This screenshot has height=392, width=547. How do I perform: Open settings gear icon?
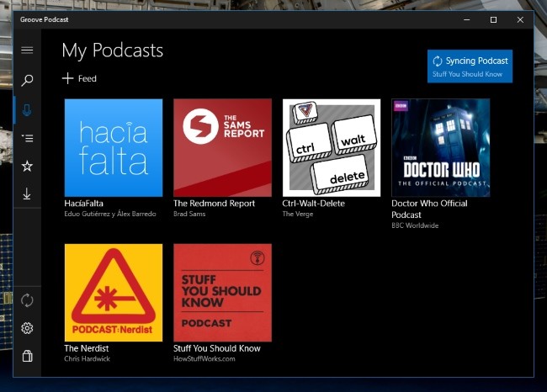click(27, 328)
